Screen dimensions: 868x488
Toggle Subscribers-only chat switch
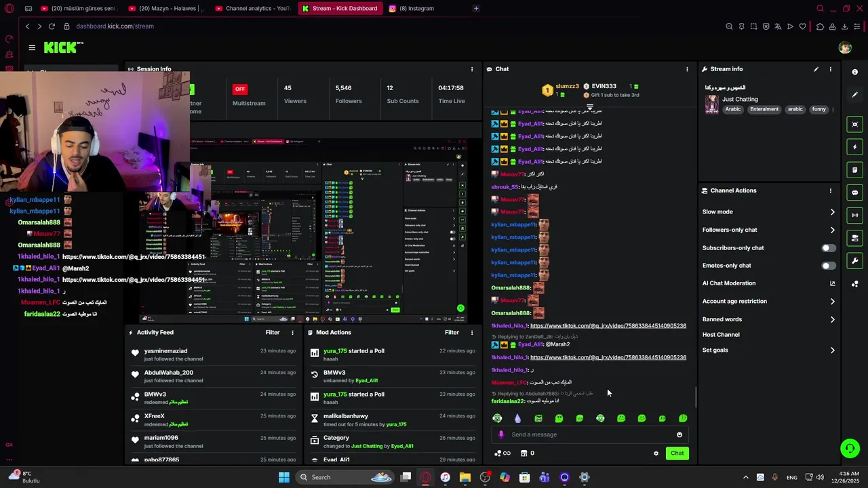(x=829, y=248)
